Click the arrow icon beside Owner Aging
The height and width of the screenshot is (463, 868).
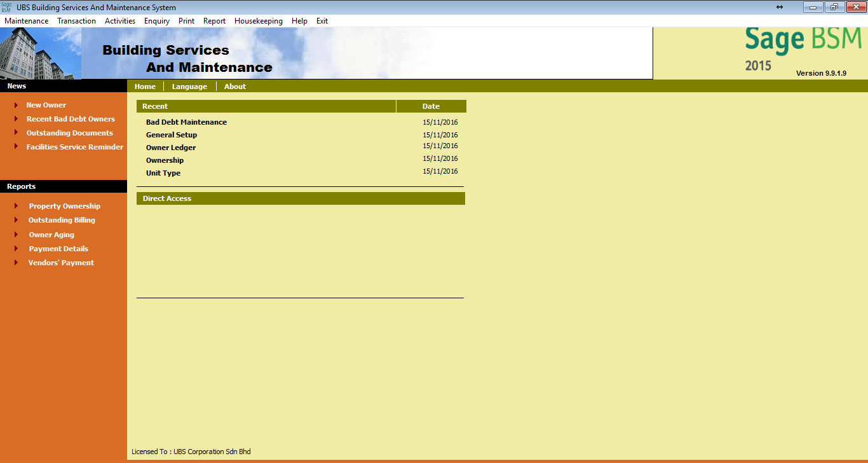click(16, 234)
